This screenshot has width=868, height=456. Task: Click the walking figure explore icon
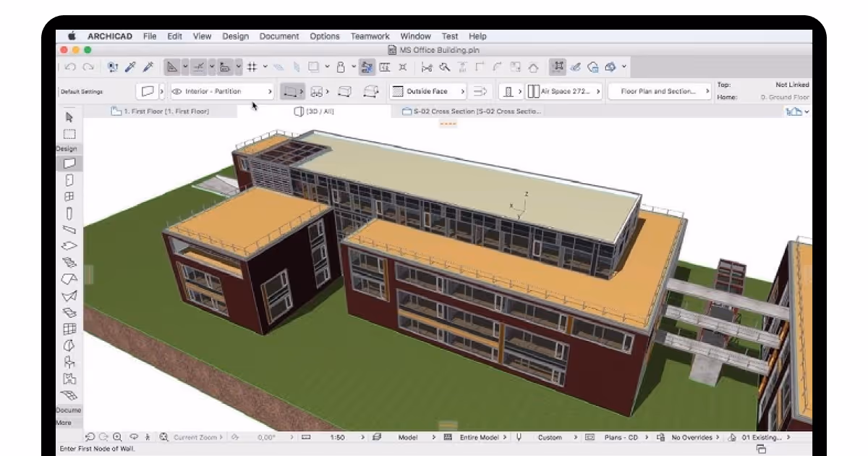tap(148, 437)
